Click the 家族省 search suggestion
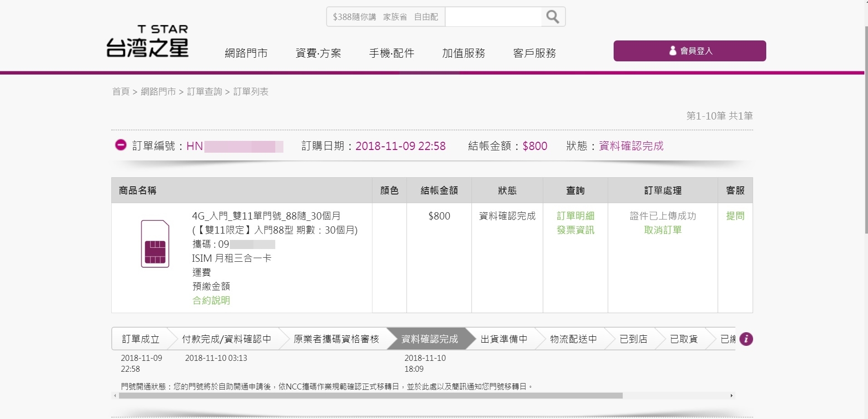868x419 pixels. [395, 17]
